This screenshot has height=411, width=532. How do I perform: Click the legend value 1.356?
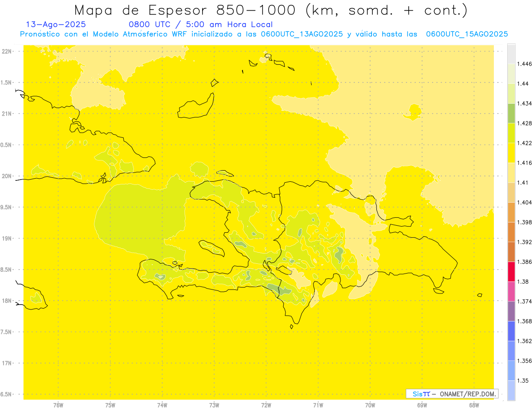[x=524, y=361]
